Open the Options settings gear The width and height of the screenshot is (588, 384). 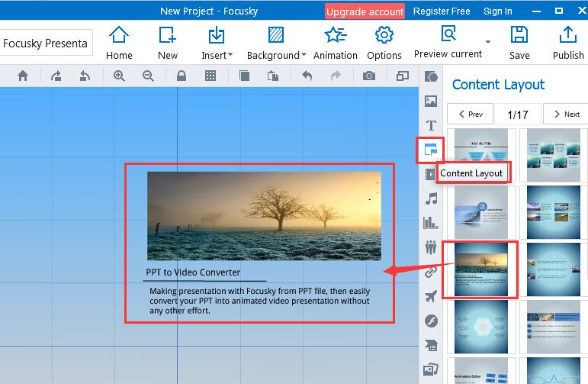[x=384, y=43]
